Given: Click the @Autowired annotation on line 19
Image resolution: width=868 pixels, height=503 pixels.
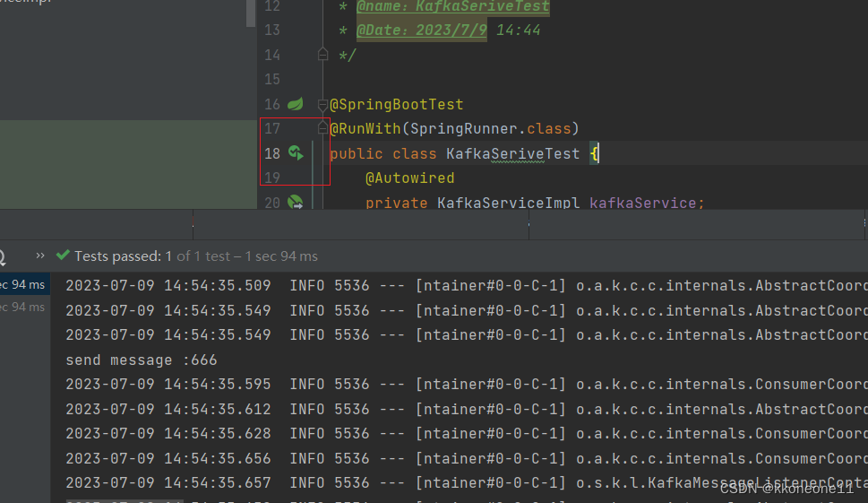Looking at the screenshot, I should click(x=409, y=178).
